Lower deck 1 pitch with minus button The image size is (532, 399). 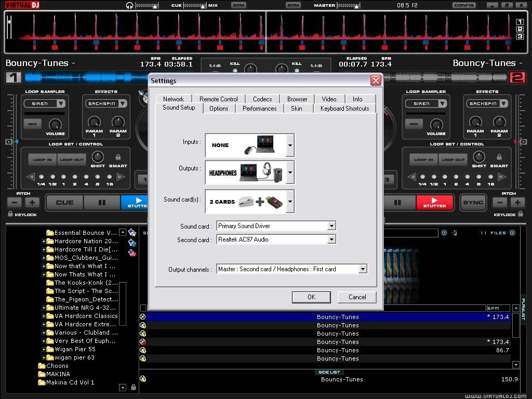click(x=15, y=203)
